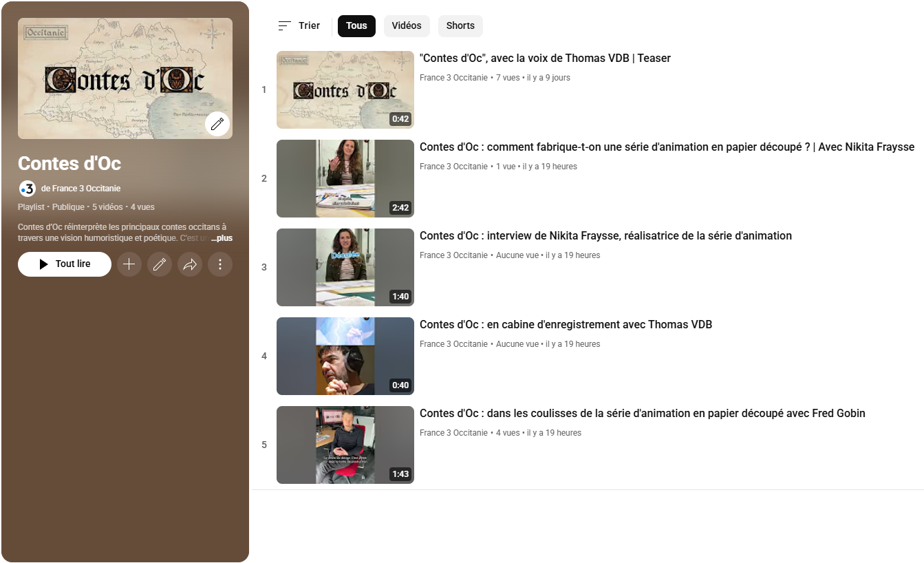This screenshot has width=924, height=563.
Task: Click the pencil icon on playlist cover
Action: tap(217, 124)
